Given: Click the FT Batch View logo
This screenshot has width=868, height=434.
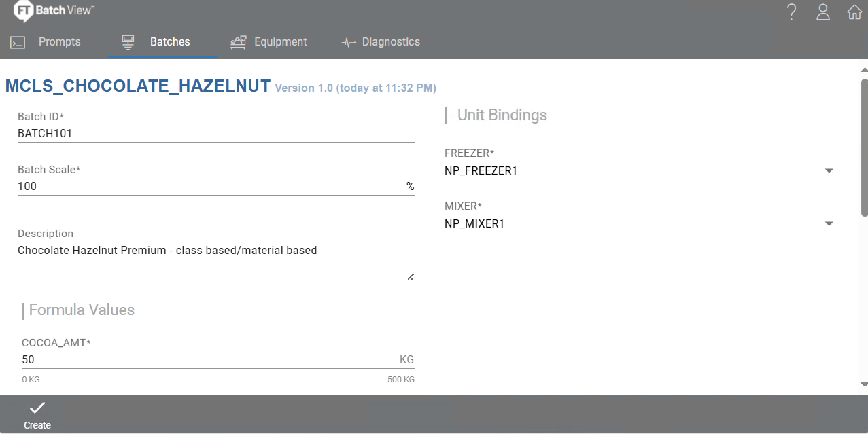Looking at the screenshot, I should pos(54,11).
